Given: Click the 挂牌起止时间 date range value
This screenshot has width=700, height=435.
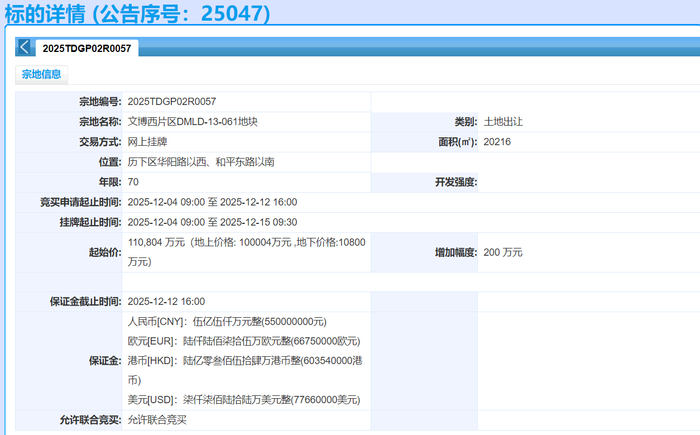Looking at the screenshot, I should click(212, 222).
